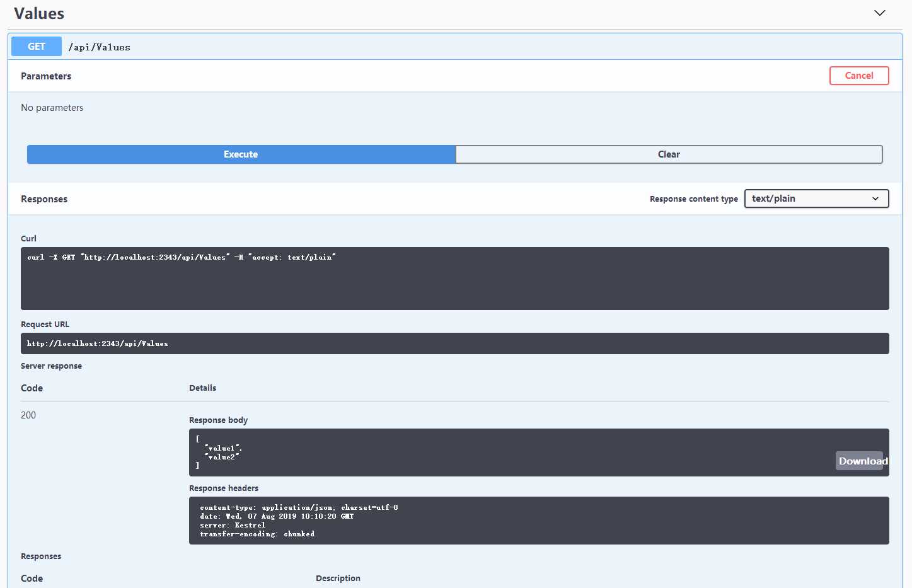Open the Response content type dropdown
912x588 pixels.
816,199
